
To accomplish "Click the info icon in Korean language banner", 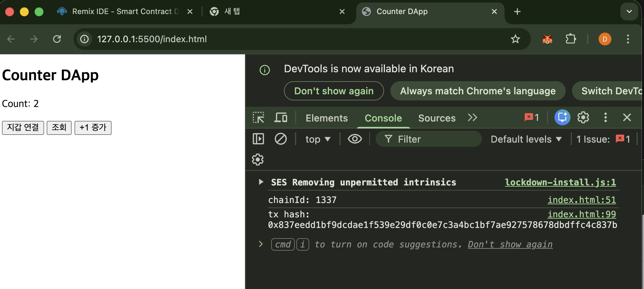I will pos(265,70).
